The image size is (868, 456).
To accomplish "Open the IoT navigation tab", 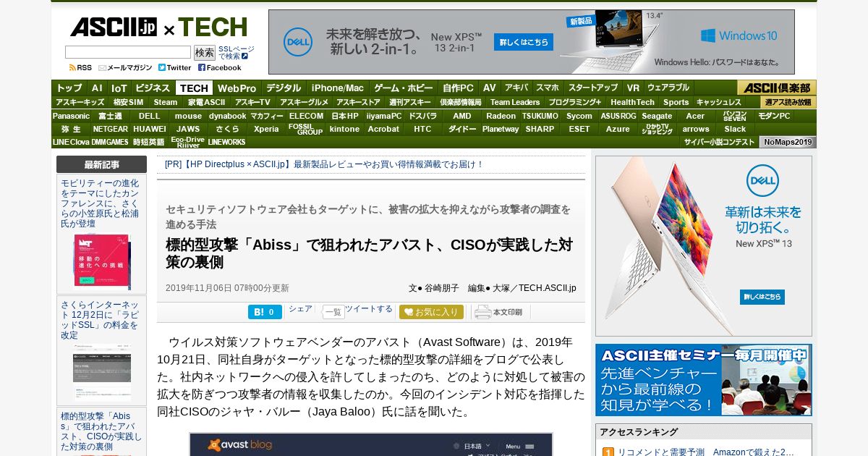I will 119,88.
